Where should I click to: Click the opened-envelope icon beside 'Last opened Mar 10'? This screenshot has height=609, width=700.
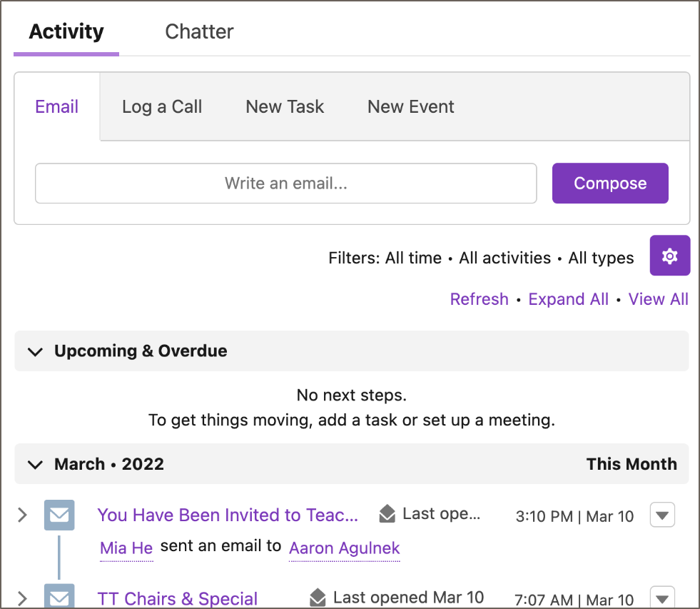click(318, 598)
